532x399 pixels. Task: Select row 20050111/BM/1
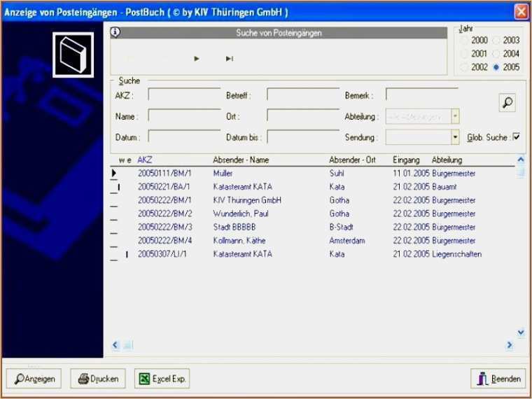[x=312, y=174]
